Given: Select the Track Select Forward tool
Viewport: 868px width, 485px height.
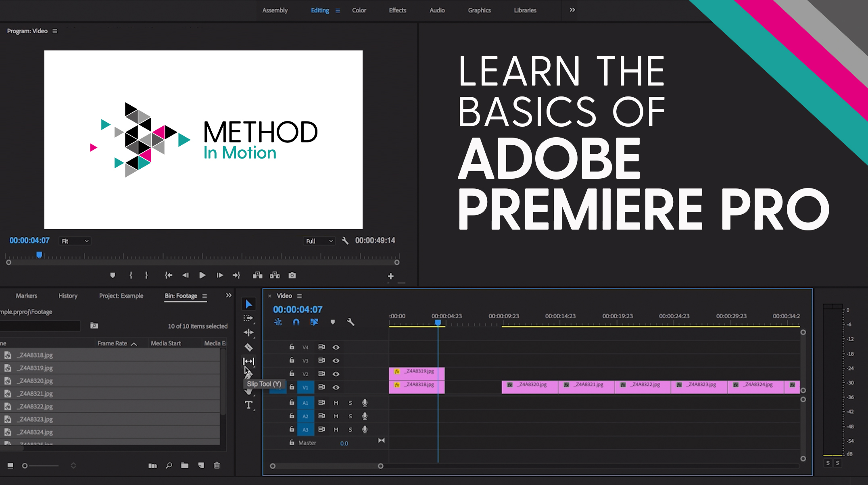Looking at the screenshot, I should [248, 318].
